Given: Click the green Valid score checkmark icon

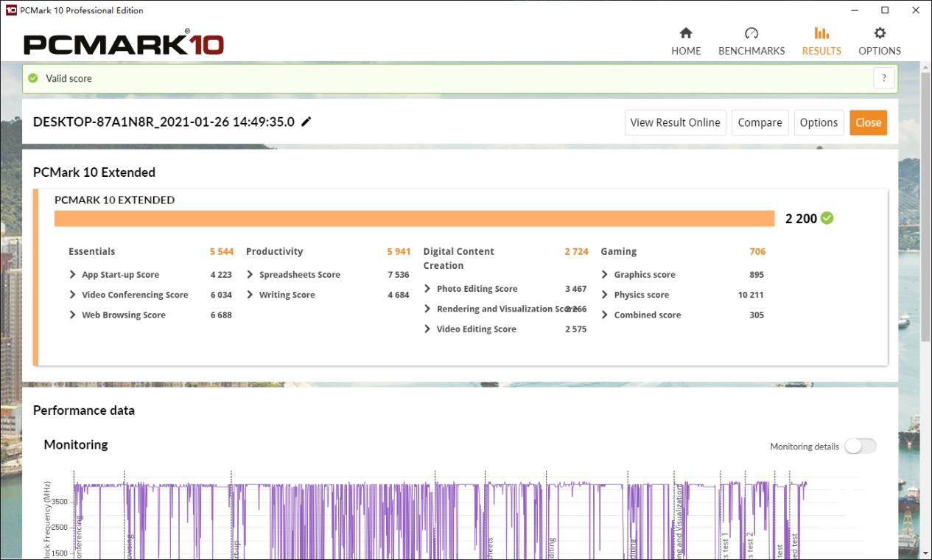Looking at the screenshot, I should click(32, 78).
